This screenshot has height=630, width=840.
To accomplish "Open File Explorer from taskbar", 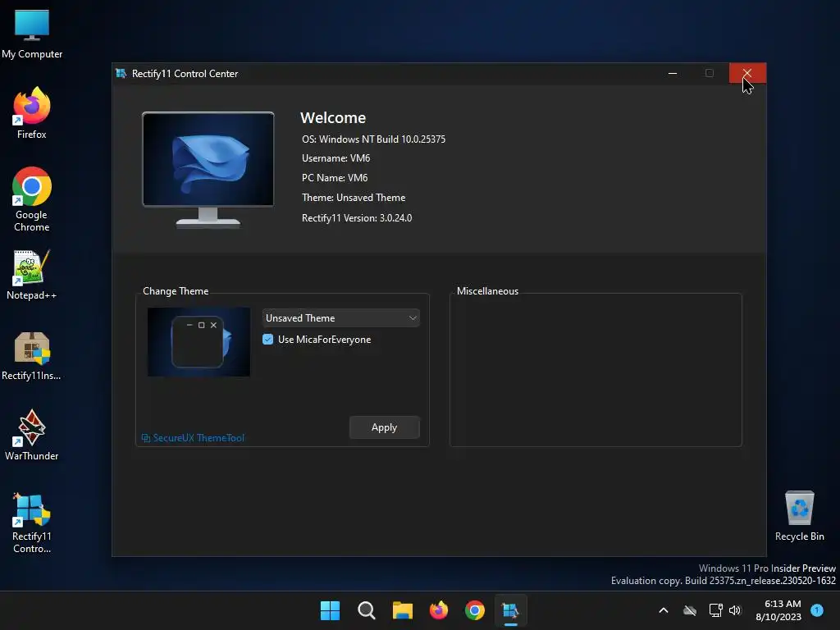I will pyautogui.click(x=402, y=610).
